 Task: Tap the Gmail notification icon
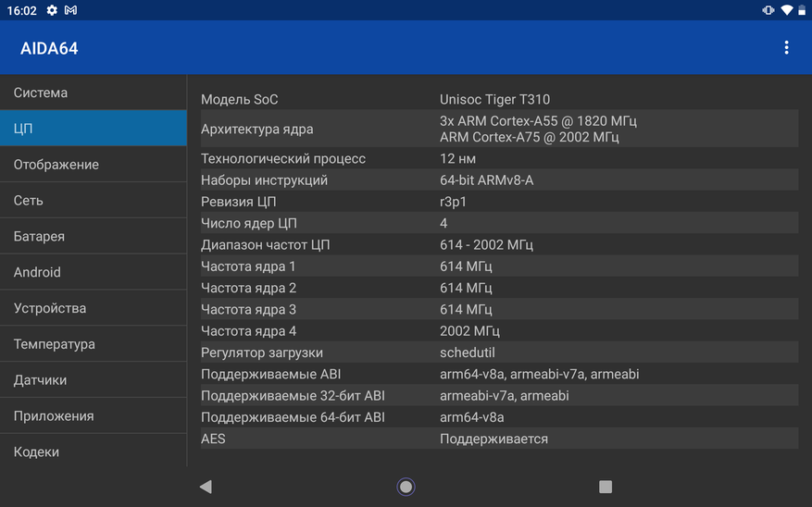71,10
